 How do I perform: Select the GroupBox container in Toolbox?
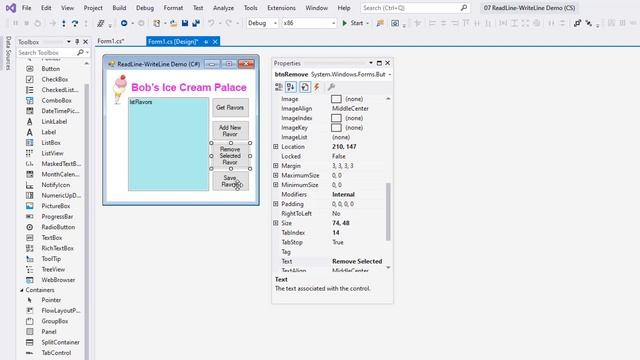(55, 321)
